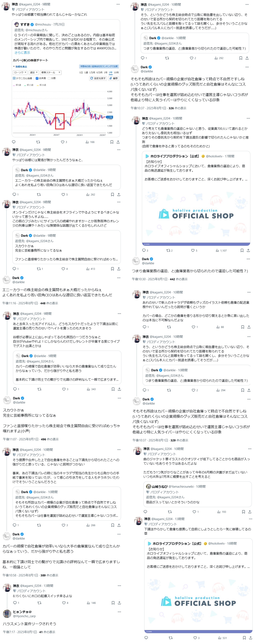256x644 pixels.
Task: Open the ローソク chart type dropdown
Action: pyautogui.click(x=20, y=72)
